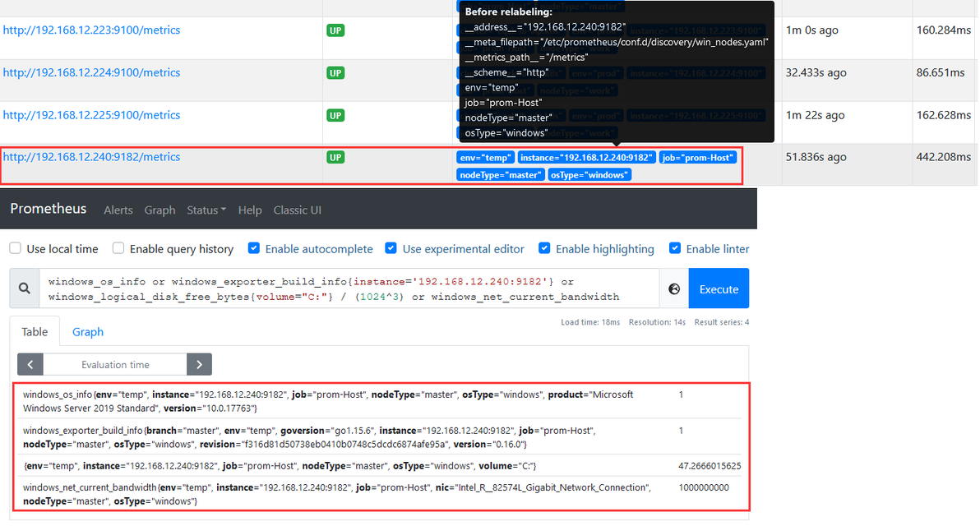Switch to the Graph results tab
The width and height of the screenshot is (980, 526).
point(88,332)
